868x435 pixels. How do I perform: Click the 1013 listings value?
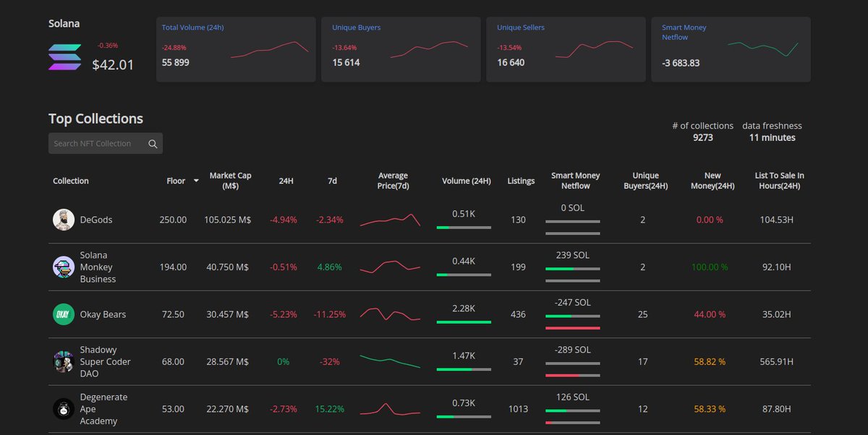click(518, 409)
